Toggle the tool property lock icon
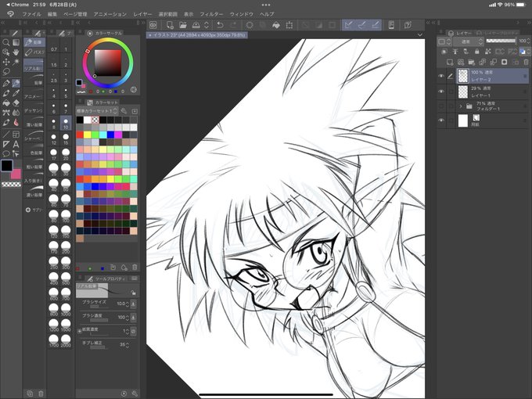 click(133, 293)
